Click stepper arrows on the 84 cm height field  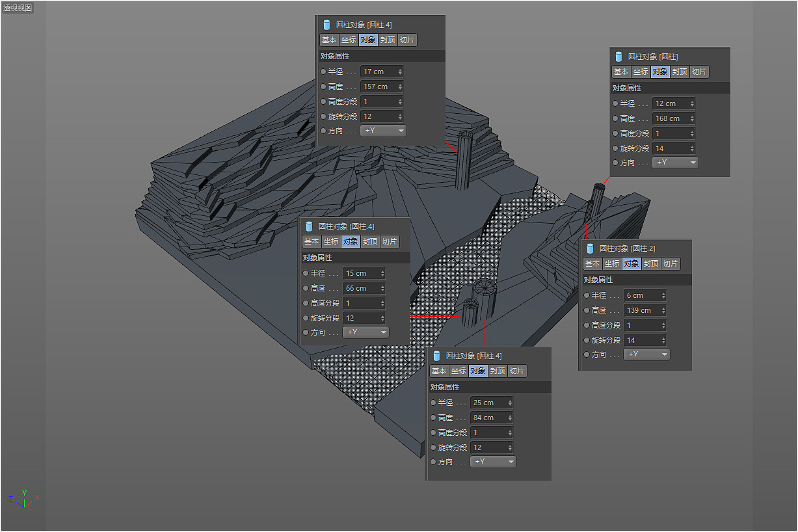click(x=510, y=418)
